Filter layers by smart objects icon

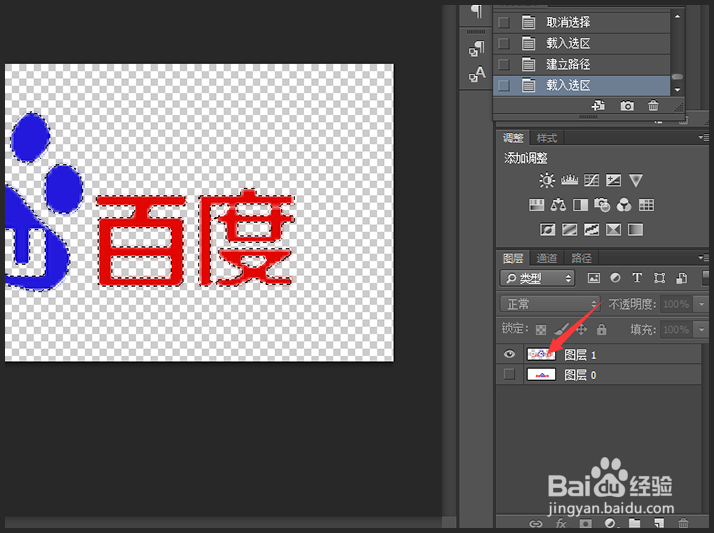(681, 278)
